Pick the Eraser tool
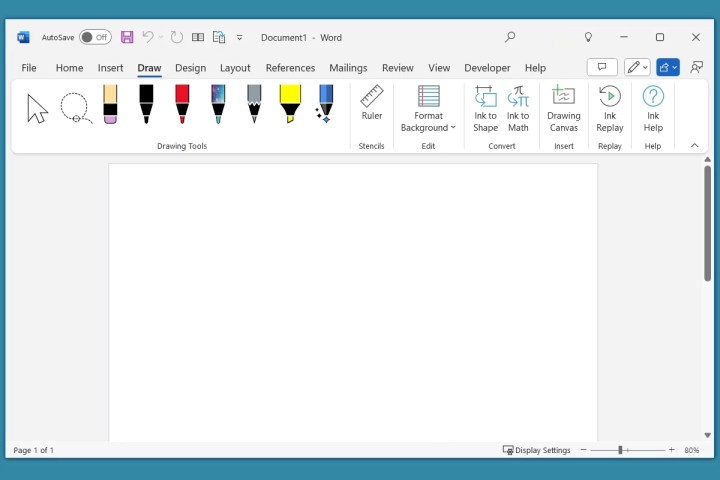Screen dimensions: 720x480 110,104
